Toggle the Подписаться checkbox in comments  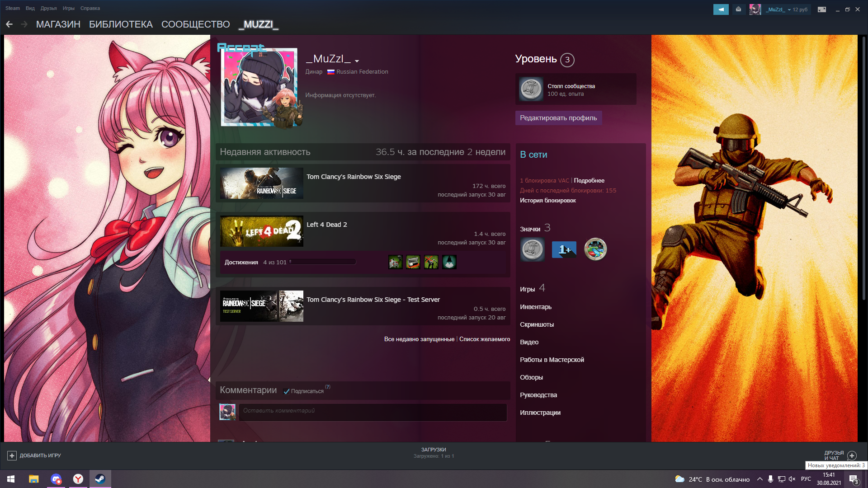tap(286, 391)
